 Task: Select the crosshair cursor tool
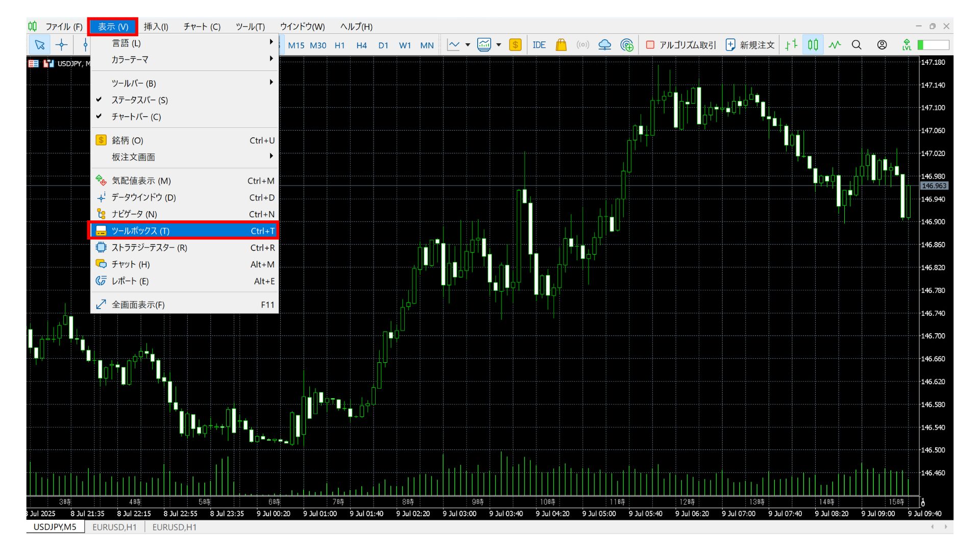pos(61,45)
